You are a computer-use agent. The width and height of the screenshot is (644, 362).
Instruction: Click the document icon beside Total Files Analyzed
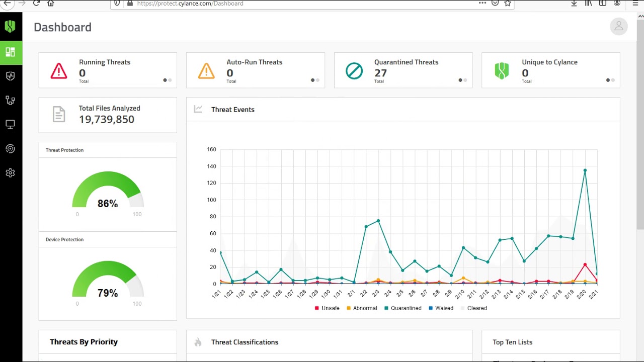[59, 114]
